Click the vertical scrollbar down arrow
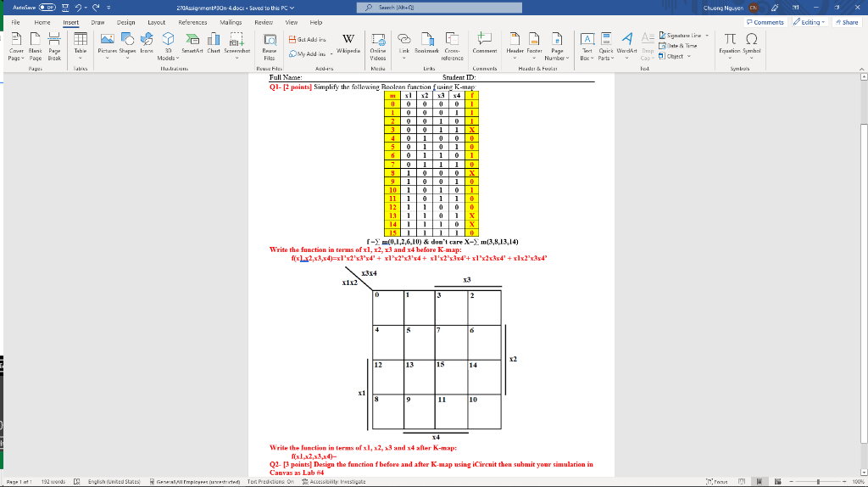868x487 pixels. click(864, 473)
